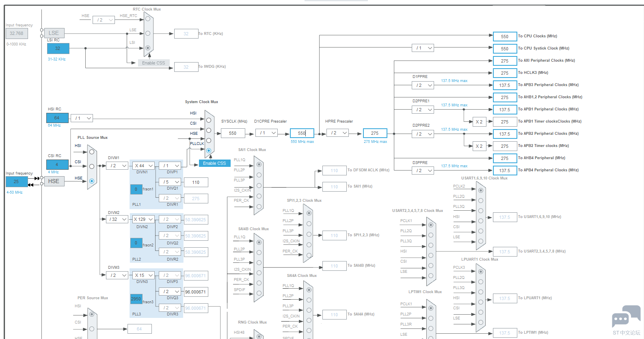The width and height of the screenshot is (644, 339).
Task: Open ST forum chat bubble icon
Action: pos(626,317)
